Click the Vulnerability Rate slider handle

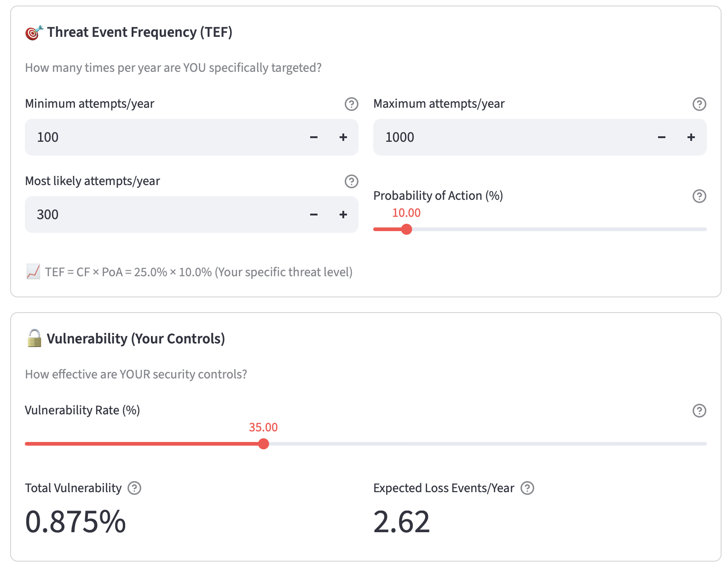tap(263, 444)
